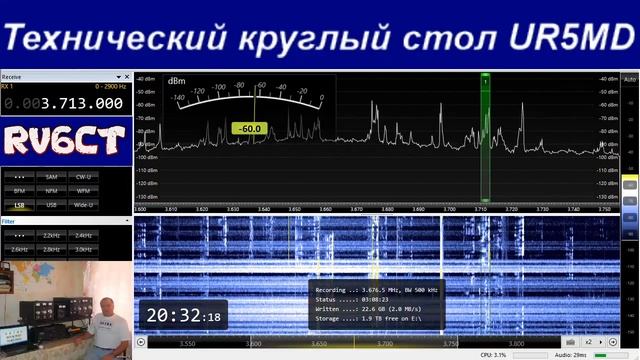Collapse the Filter panel arrow
Screen dimensions: 640x360
point(127,221)
